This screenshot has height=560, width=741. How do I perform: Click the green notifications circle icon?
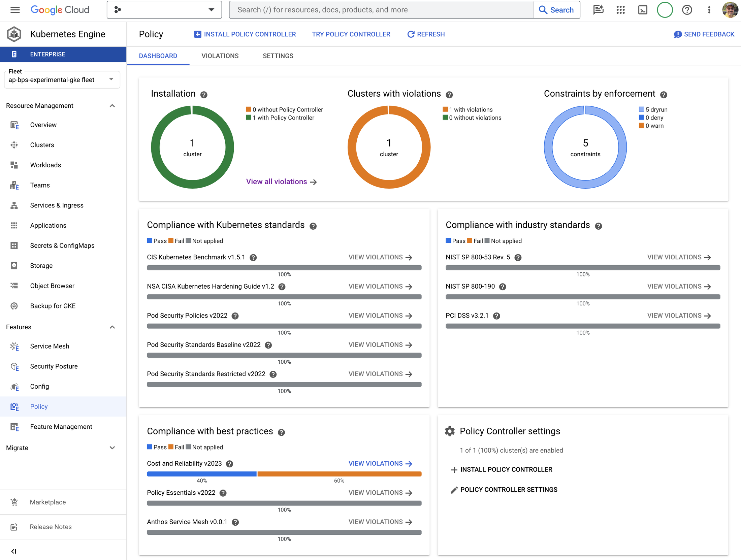[665, 10]
